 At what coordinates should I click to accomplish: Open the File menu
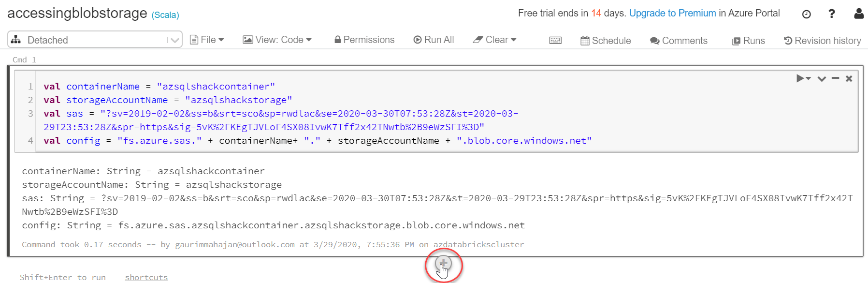pos(207,40)
